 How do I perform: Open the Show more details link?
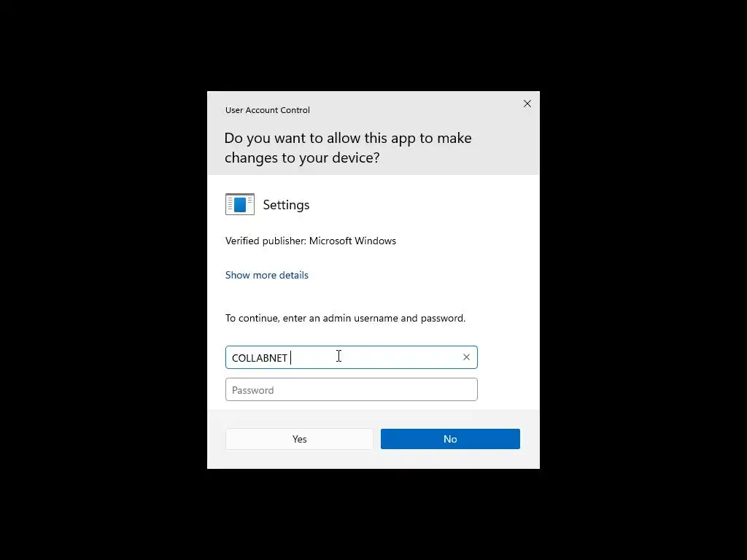coord(267,275)
